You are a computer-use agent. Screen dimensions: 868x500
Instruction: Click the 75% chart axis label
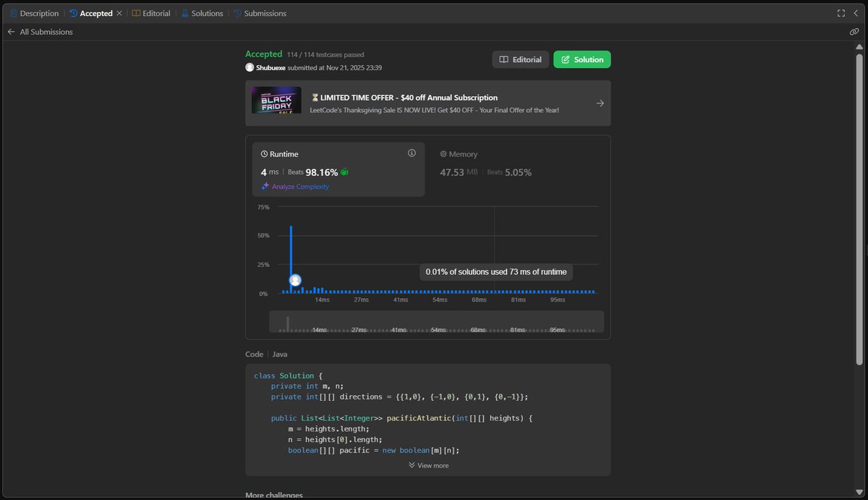coord(263,207)
